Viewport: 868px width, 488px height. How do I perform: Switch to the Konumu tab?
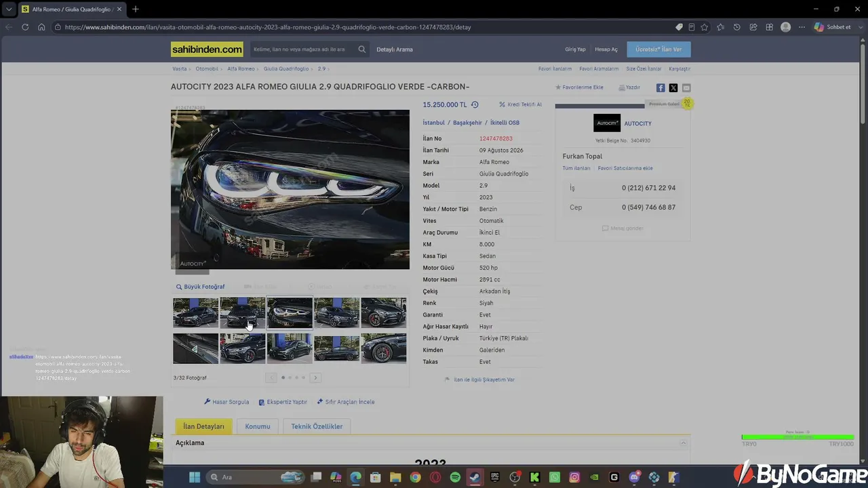[258, 426]
